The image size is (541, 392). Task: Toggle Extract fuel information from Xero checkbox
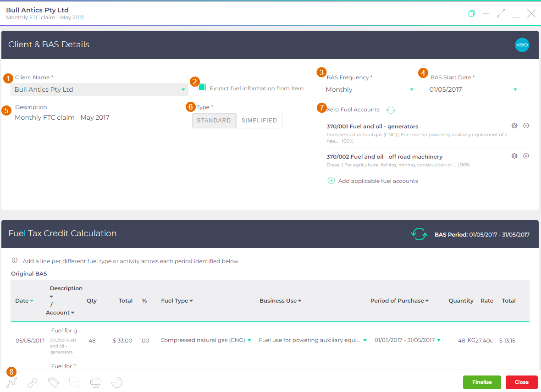[202, 87]
